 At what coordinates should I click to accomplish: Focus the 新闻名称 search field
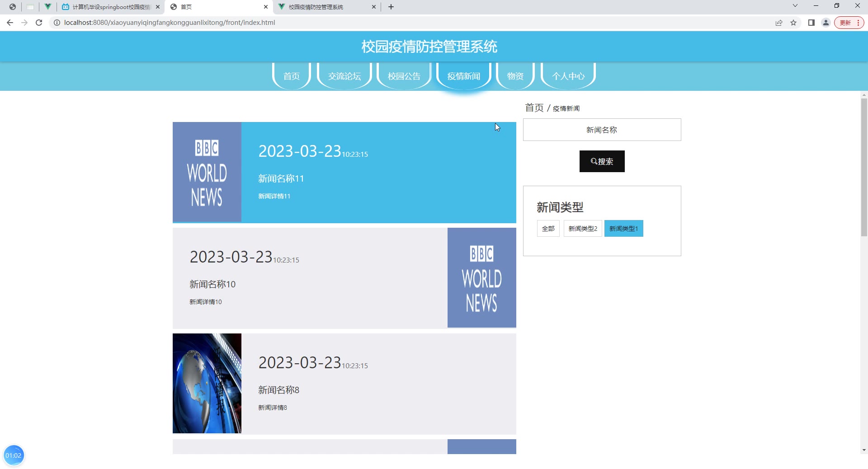(x=602, y=130)
